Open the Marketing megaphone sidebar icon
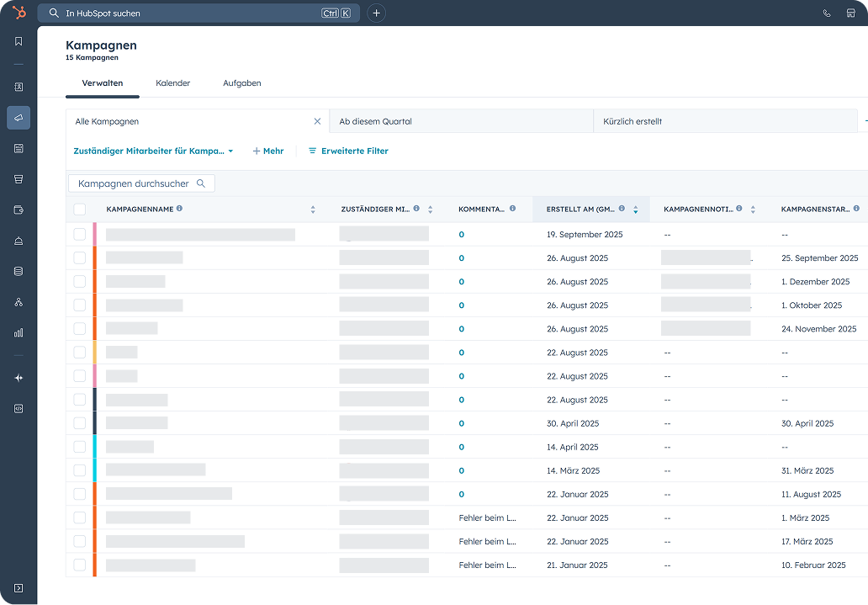Image resolution: width=868 pixels, height=605 pixels. click(x=19, y=118)
